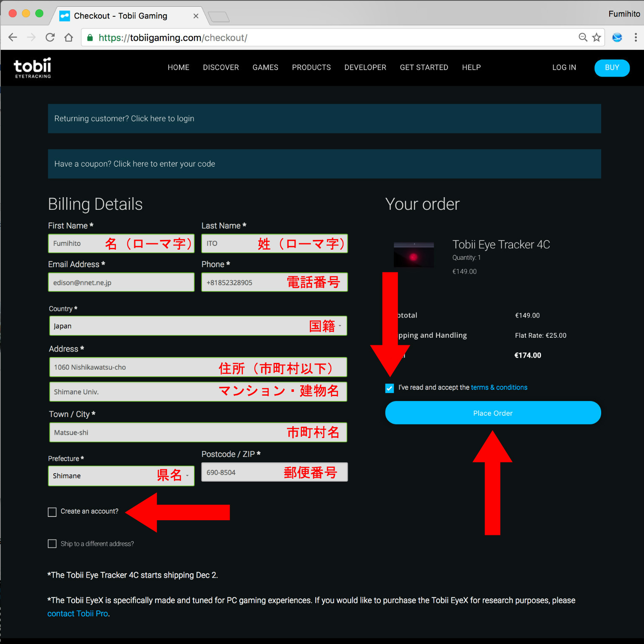The height and width of the screenshot is (644, 644).
Task: Focus the Last Name field
Action: (275, 243)
